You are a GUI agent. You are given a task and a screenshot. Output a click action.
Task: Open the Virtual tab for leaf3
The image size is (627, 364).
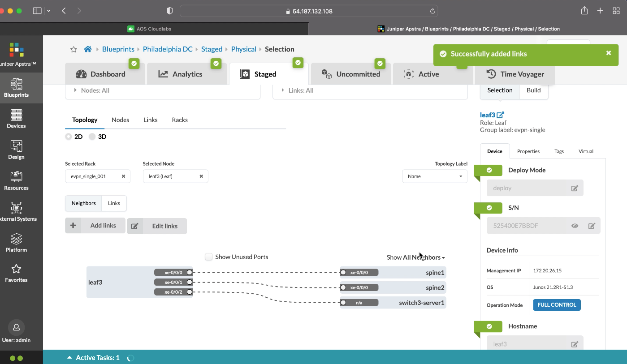tap(586, 151)
